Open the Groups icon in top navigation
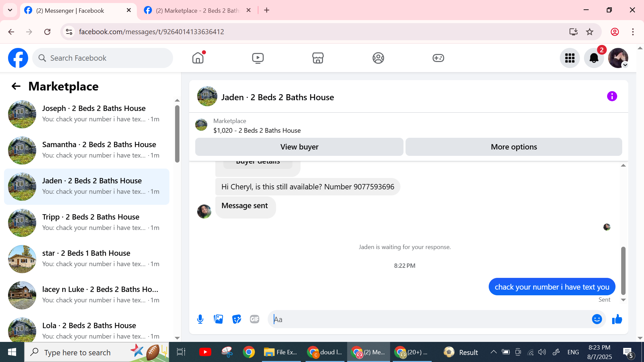The height and width of the screenshot is (362, 644). (378, 58)
